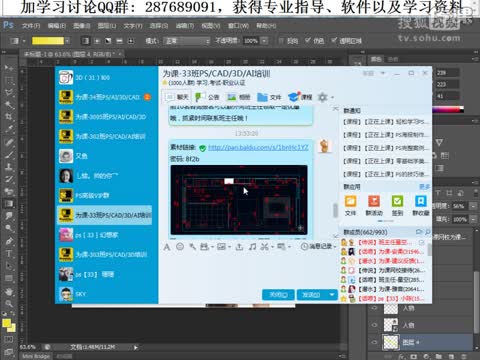Choose the Zoom magnifier tool
Image resolution: width=480 pixels, height=360 pixels.
coord(9,304)
